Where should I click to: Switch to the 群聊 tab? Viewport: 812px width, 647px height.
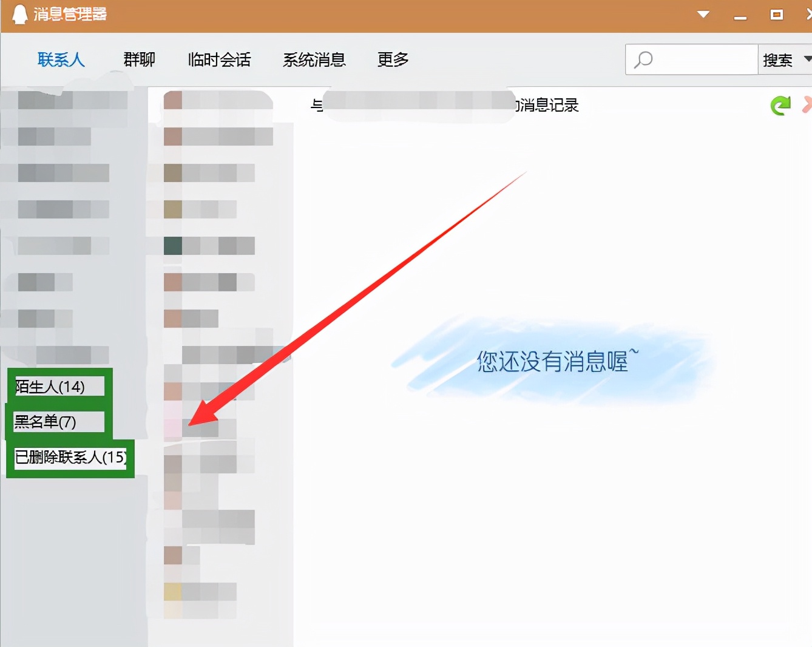click(x=138, y=59)
